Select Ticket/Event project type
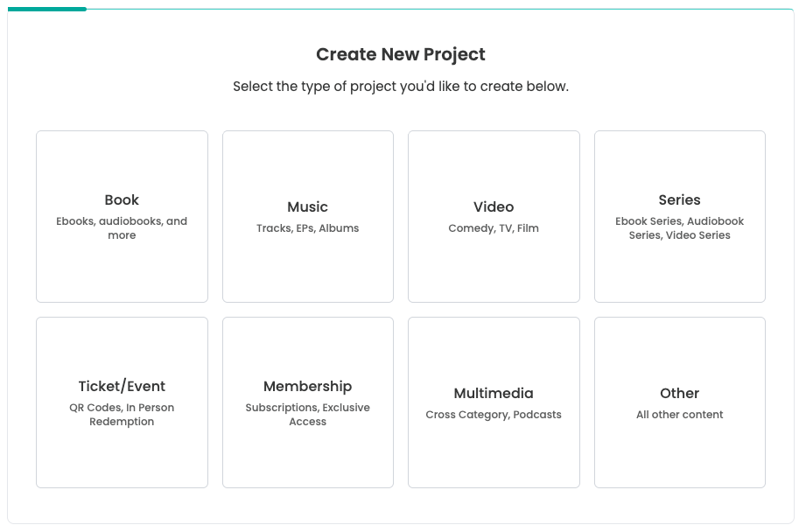The width and height of the screenshot is (806, 532). click(122, 401)
